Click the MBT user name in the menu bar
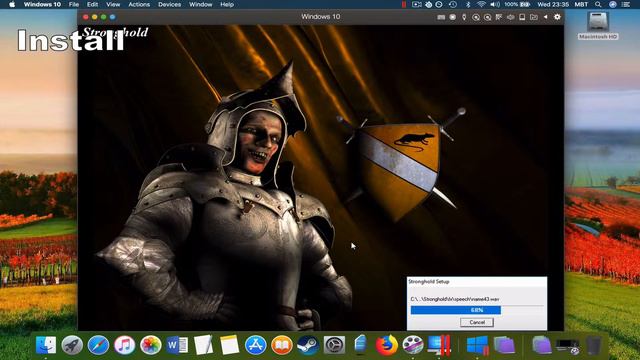The image size is (640, 360). point(581,4)
